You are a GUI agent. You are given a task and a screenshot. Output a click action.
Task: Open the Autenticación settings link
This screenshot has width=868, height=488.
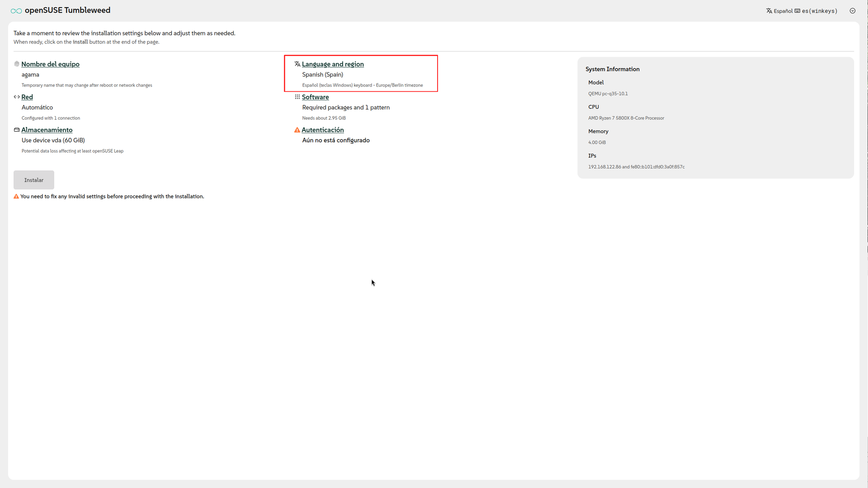[x=322, y=130]
